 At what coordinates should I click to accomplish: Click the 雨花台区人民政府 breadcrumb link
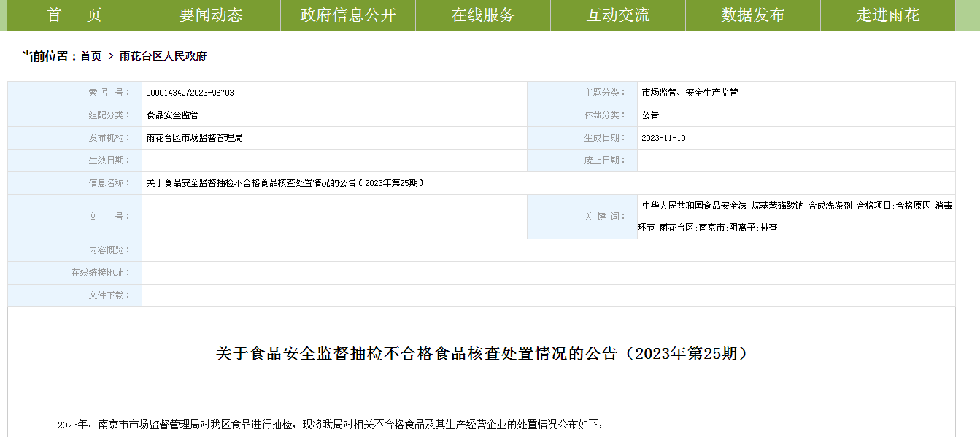(x=163, y=56)
